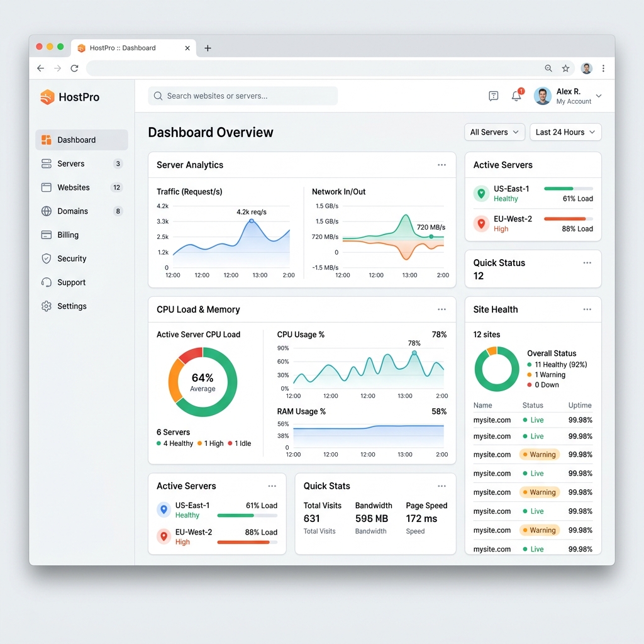Image resolution: width=644 pixels, height=644 pixels.
Task: Click the zoom magnifier icon in address bar
Action: click(548, 68)
